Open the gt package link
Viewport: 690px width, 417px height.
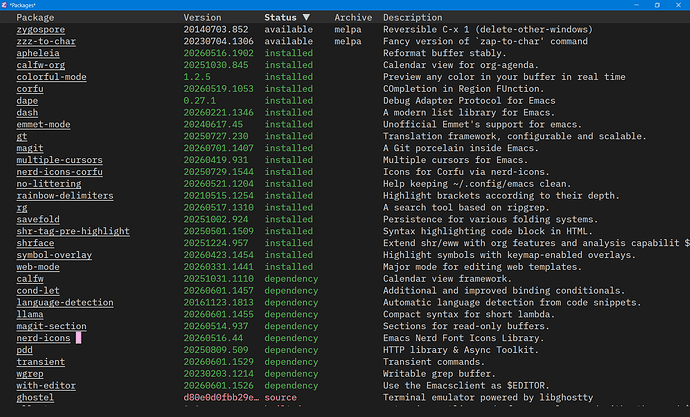pyautogui.click(x=22, y=136)
